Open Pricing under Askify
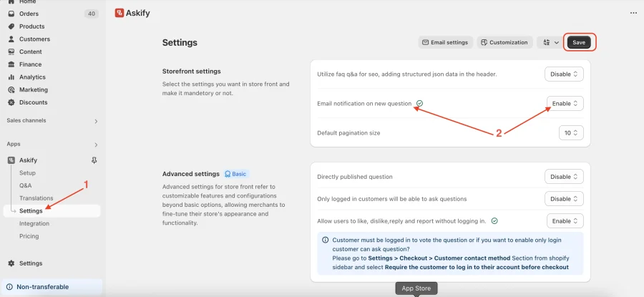 coord(29,237)
